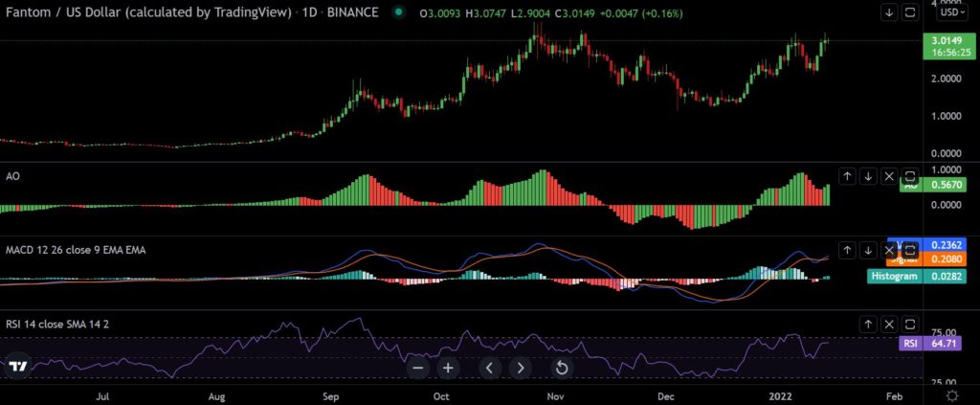Click the 1D interval label

click(309, 12)
